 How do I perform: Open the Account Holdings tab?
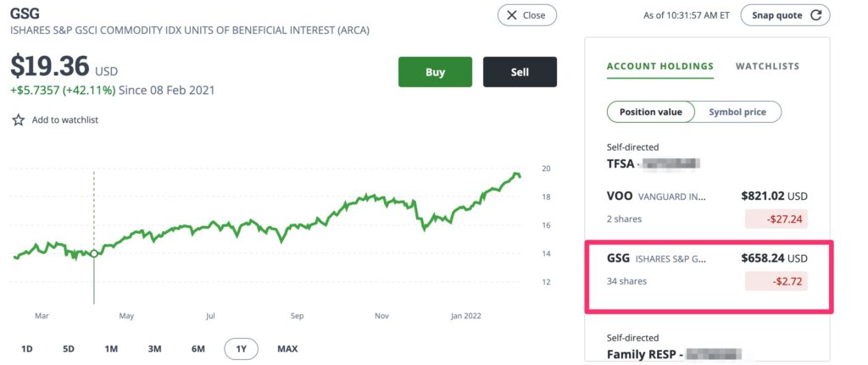click(659, 66)
